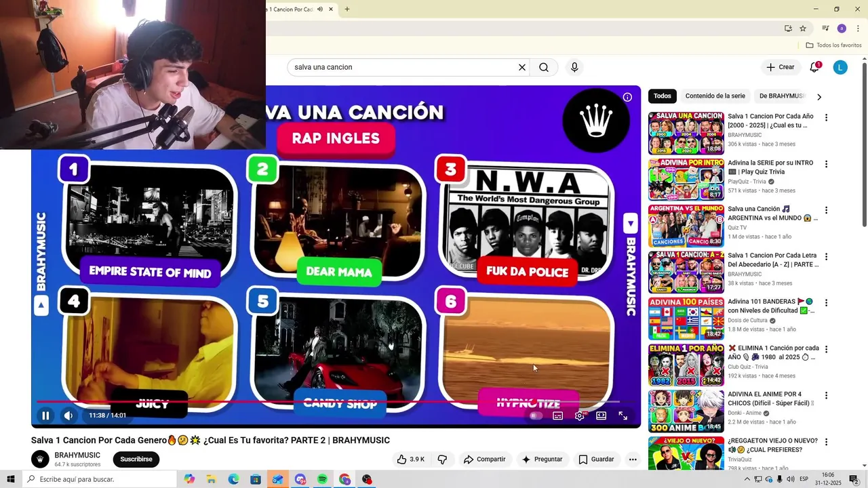Open options for 'REGGAETON VIEJO O NUEVO' video
This screenshot has height=488, width=868.
coord(826,441)
